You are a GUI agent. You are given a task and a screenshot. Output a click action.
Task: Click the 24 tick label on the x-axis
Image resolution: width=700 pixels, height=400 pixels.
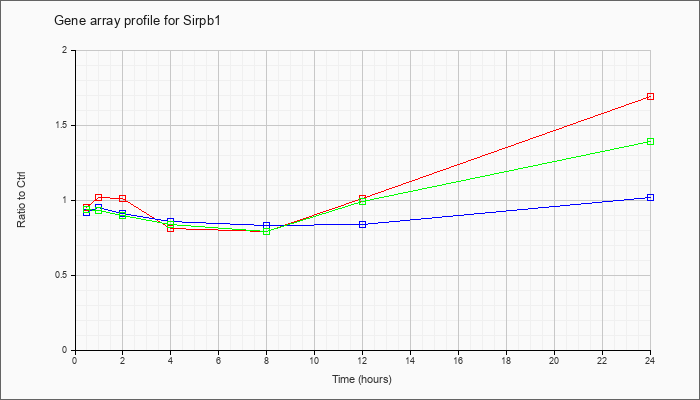pyautogui.click(x=650, y=360)
